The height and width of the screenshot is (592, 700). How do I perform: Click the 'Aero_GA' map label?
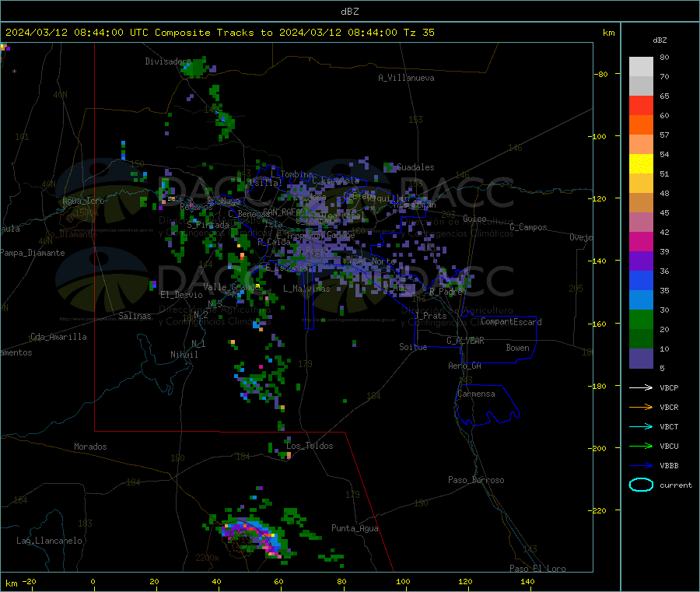pos(465,366)
